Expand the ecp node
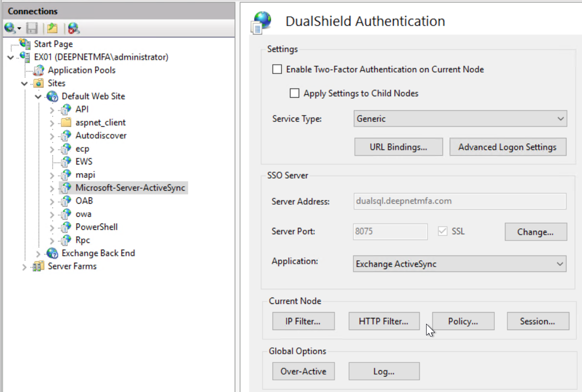 (x=52, y=149)
